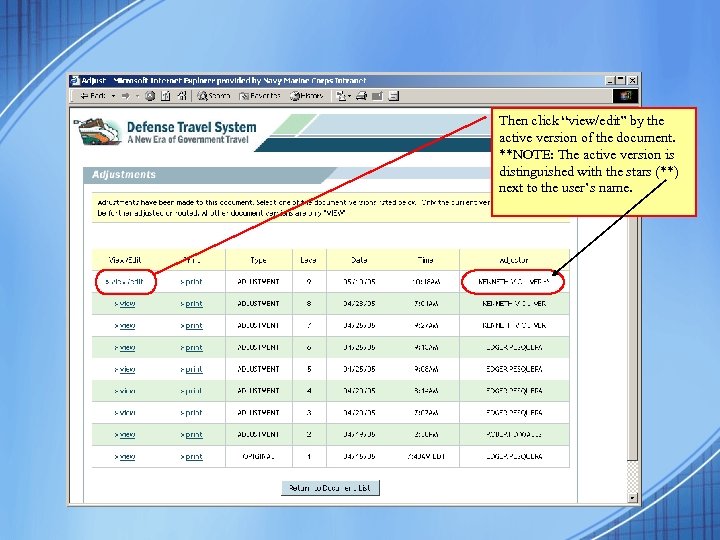This screenshot has width=720, height=540.
Task: Click the Edit page icon in toolbar
Action: click(377, 96)
